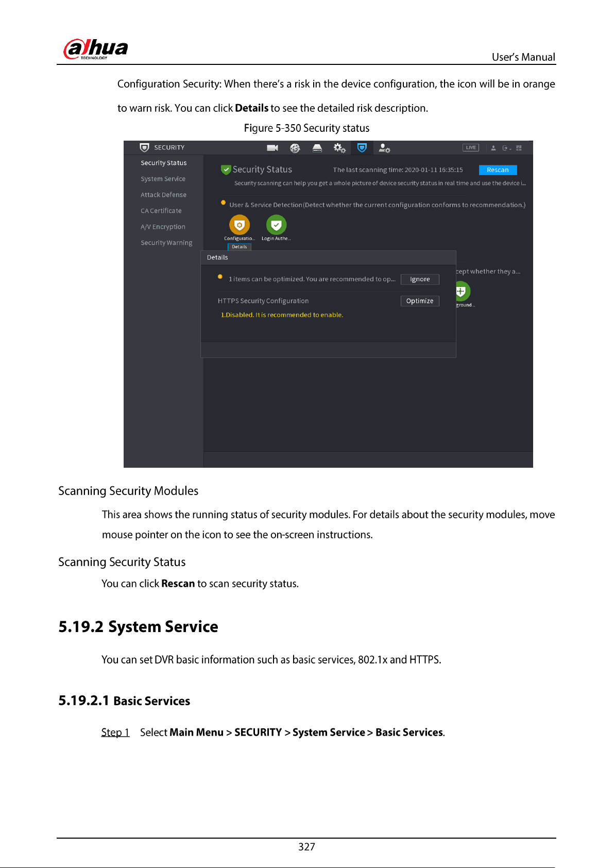This screenshot has height=868, width=614.
Task: Click the User & Service Detection heading
Action: pyautogui.click(x=378, y=205)
